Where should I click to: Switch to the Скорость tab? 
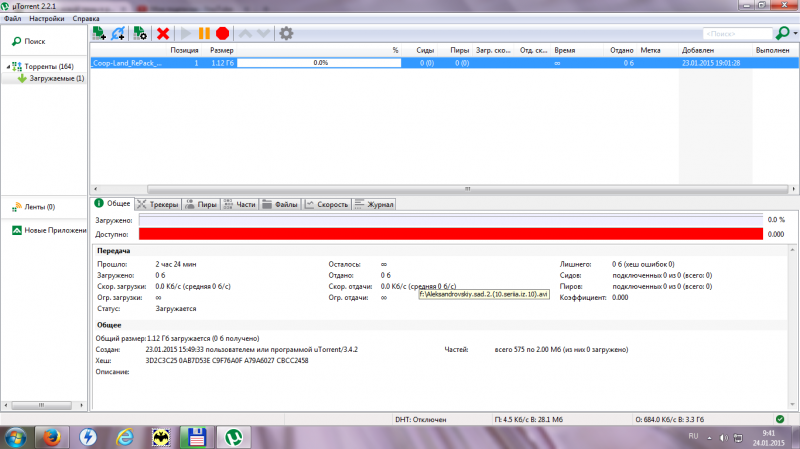[x=327, y=205]
